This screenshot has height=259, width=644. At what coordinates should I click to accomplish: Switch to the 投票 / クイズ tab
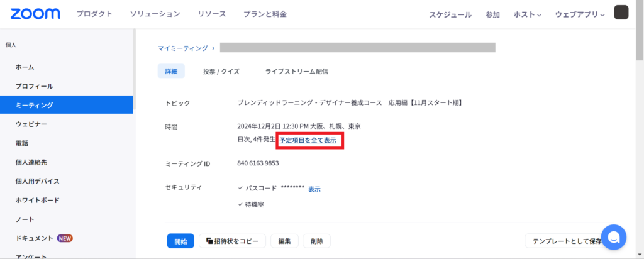click(221, 72)
